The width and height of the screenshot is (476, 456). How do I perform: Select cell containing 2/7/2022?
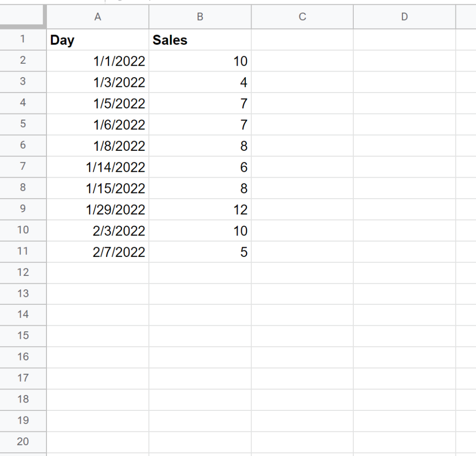(98, 252)
